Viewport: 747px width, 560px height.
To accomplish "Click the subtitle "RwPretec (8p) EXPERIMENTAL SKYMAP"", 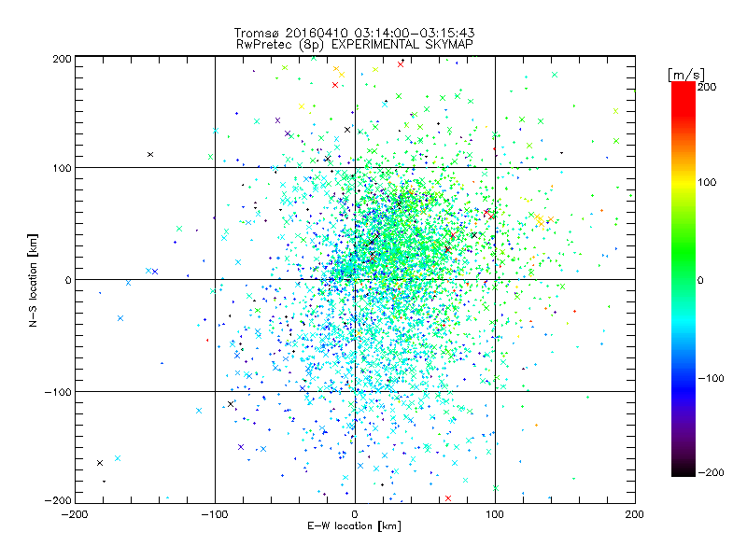I will 355,44.
